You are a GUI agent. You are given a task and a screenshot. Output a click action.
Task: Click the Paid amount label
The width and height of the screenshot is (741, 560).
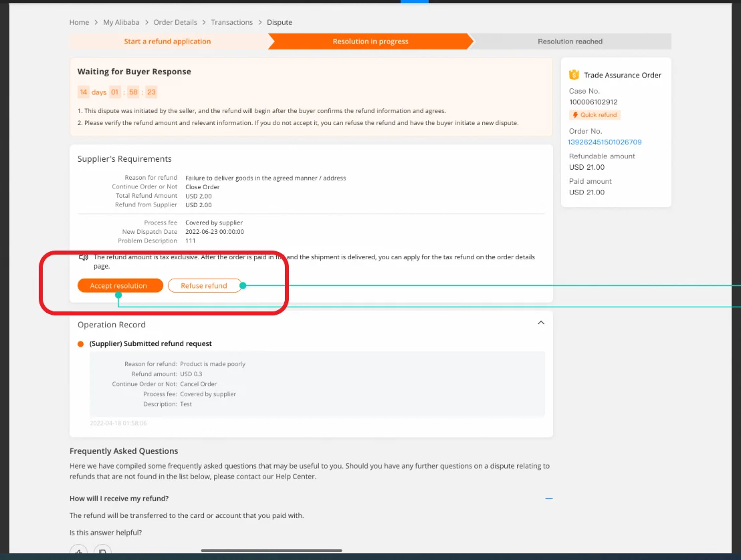591,181
